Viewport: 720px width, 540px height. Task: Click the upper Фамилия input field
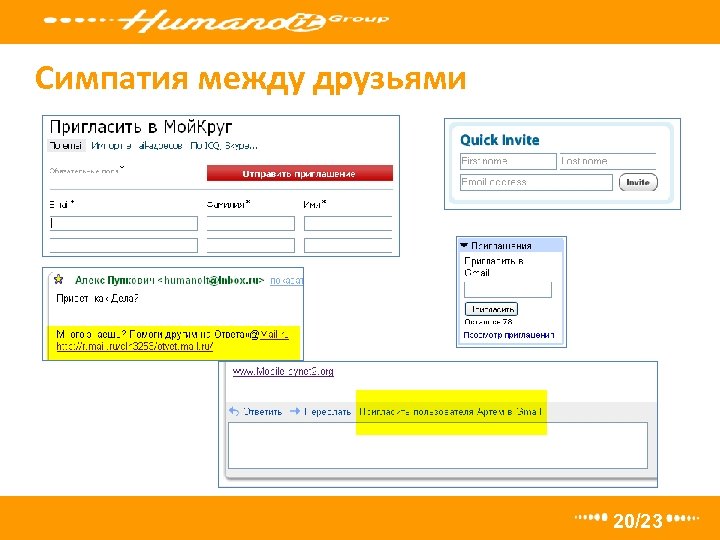coord(250,223)
